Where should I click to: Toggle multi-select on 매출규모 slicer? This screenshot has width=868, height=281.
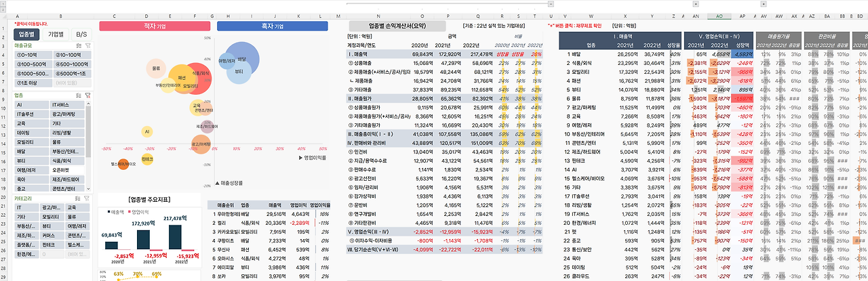click(80, 44)
